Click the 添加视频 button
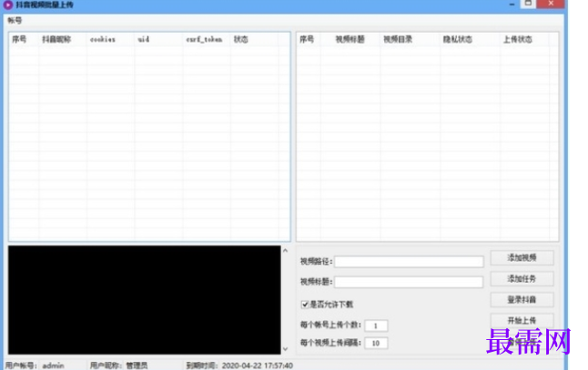The height and width of the screenshot is (370, 588). click(522, 257)
